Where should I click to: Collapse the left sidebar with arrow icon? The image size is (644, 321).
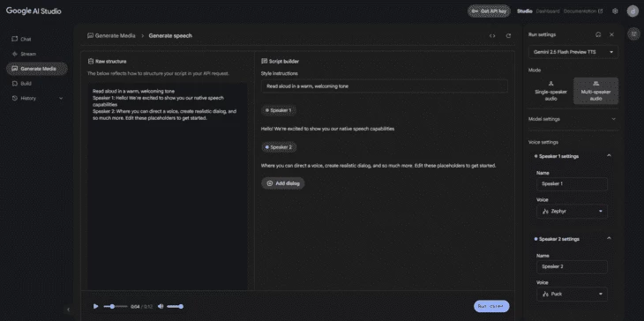(x=68, y=310)
